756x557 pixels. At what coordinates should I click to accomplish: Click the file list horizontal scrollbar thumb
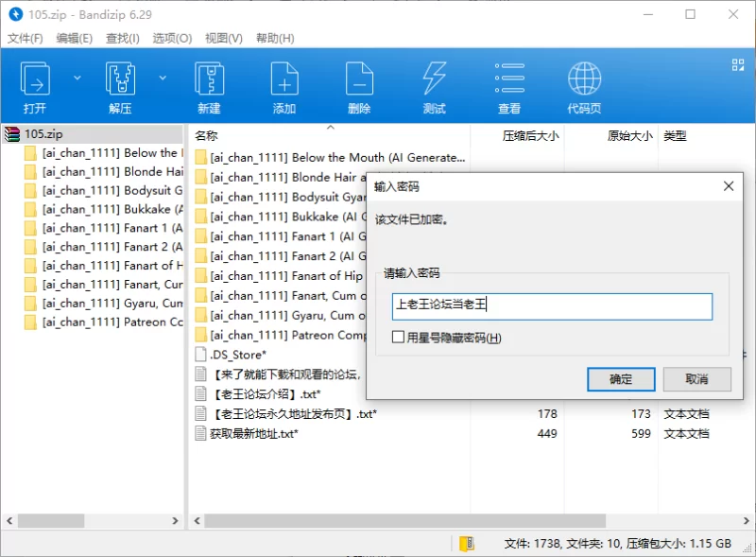coord(405,521)
